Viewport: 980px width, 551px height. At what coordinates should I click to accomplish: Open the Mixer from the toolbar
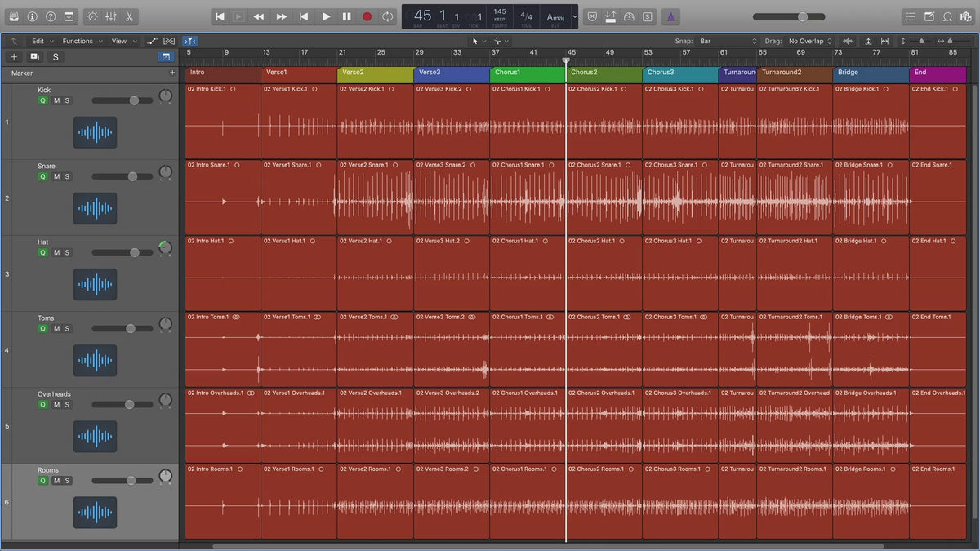(x=111, y=16)
